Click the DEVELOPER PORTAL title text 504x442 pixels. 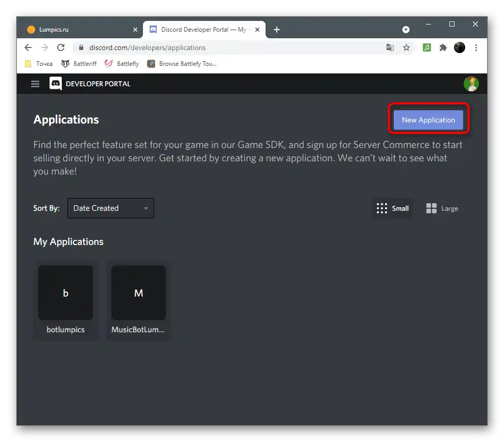[98, 84]
